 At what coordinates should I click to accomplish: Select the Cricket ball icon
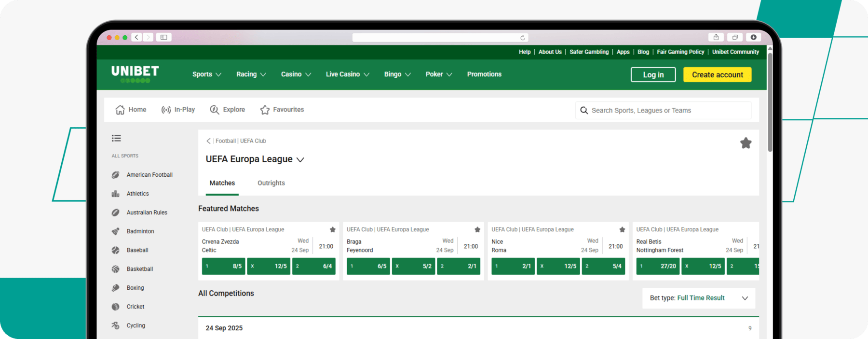point(116,307)
